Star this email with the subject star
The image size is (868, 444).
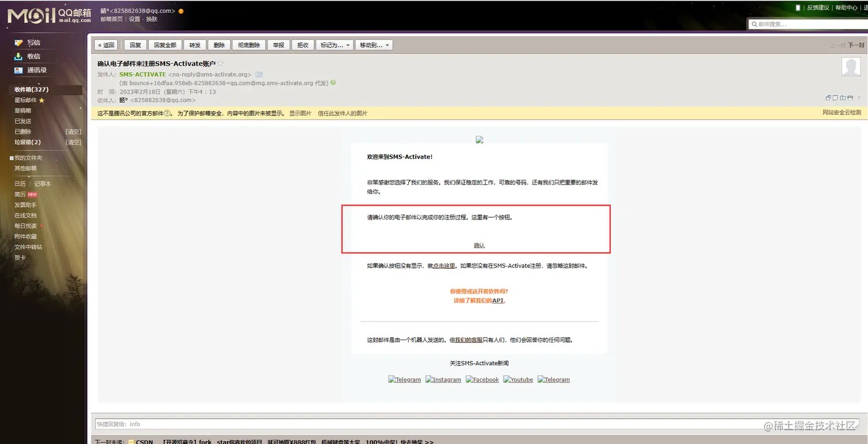[x=220, y=64]
